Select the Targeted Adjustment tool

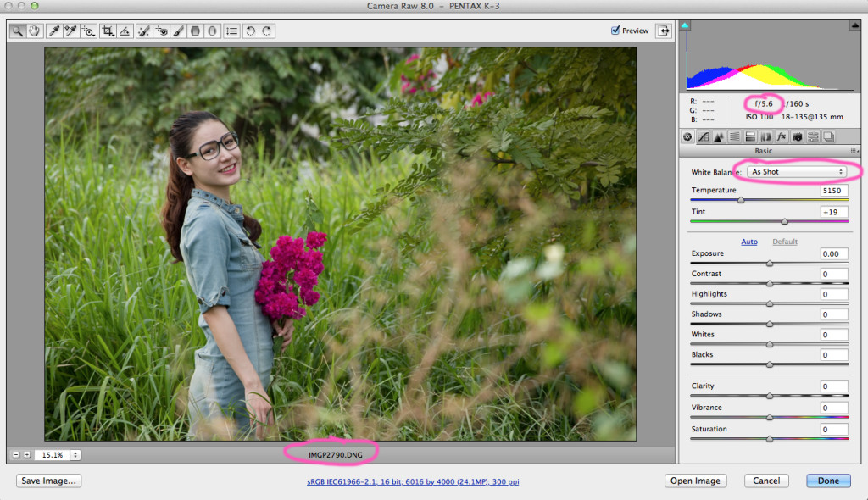coord(88,31)
